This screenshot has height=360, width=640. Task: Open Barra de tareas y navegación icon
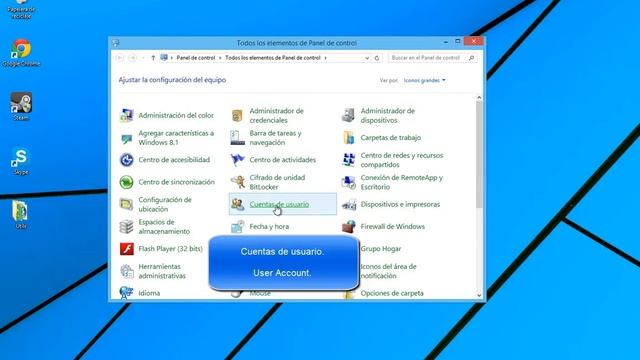pyautogui.click(x=238, y=138)
